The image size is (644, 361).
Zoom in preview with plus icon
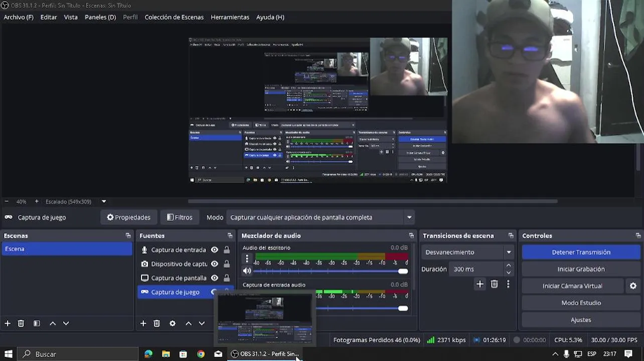click(37, 202)
